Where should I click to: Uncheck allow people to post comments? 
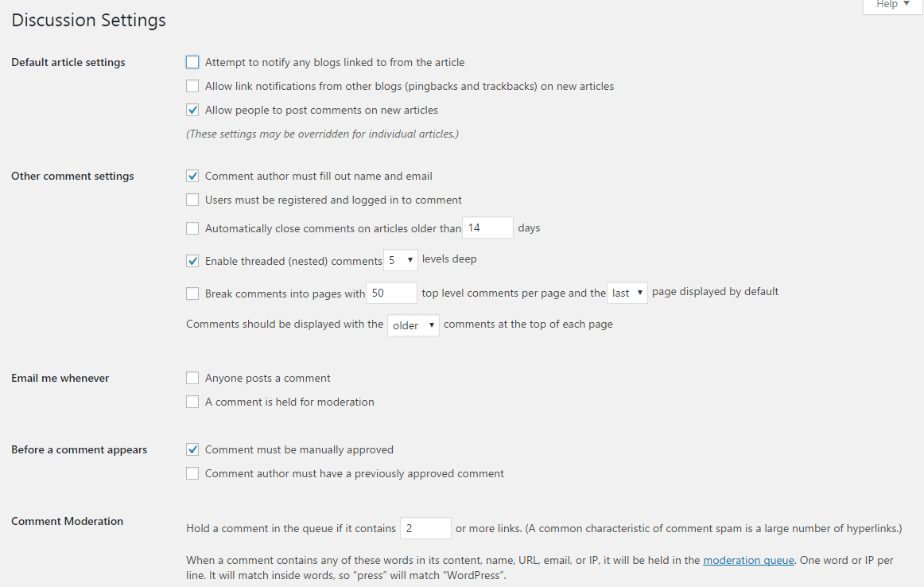[x=192, y=110]
